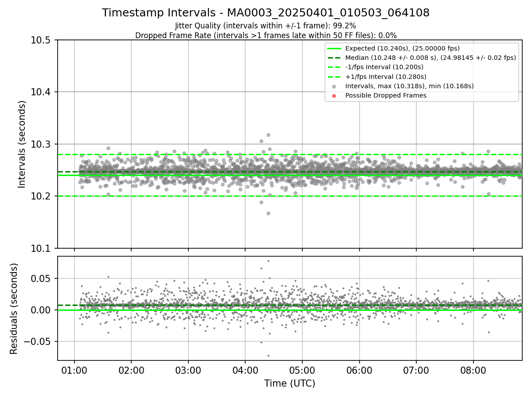
Task: Click the Expected (10.240s) legend entry
Action: [403, 48]
